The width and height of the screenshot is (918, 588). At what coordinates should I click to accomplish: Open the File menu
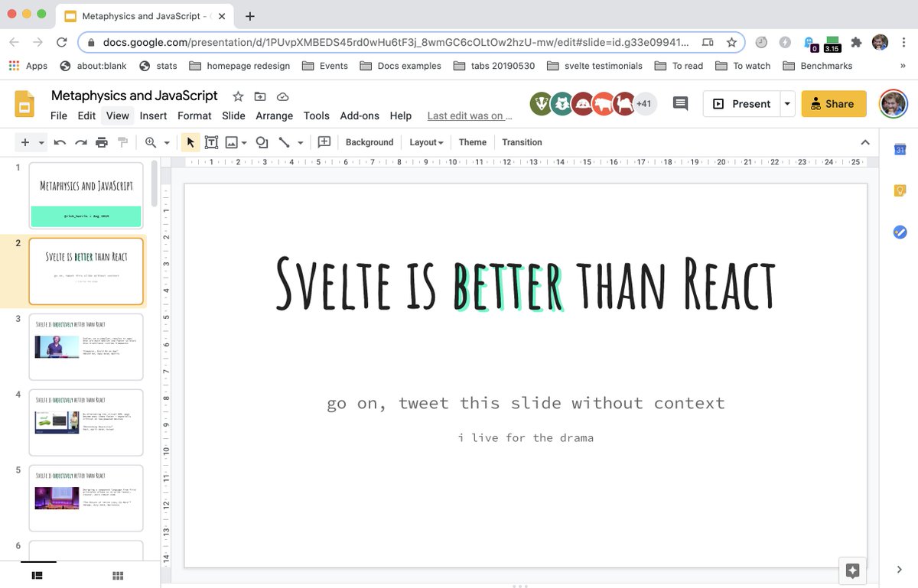tap(59, 115)
